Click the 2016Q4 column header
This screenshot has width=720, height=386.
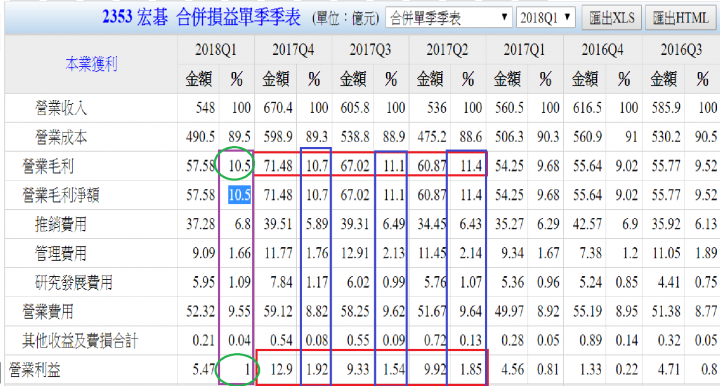click(602, 50)
